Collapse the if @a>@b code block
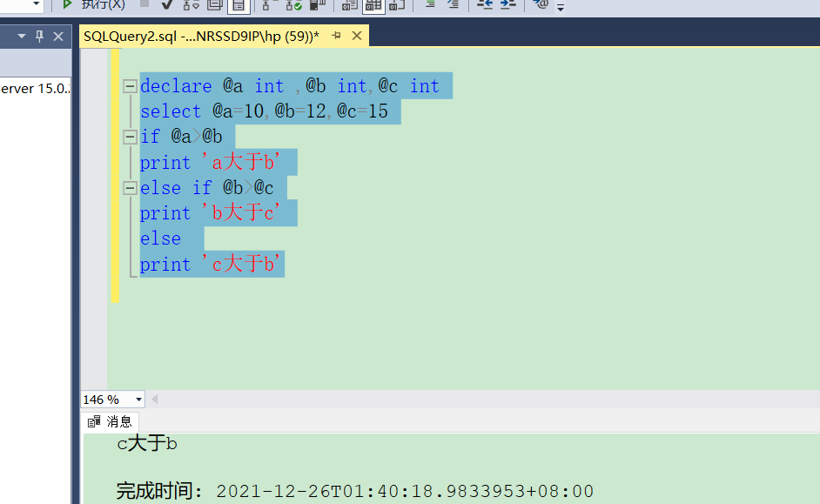 130,137
